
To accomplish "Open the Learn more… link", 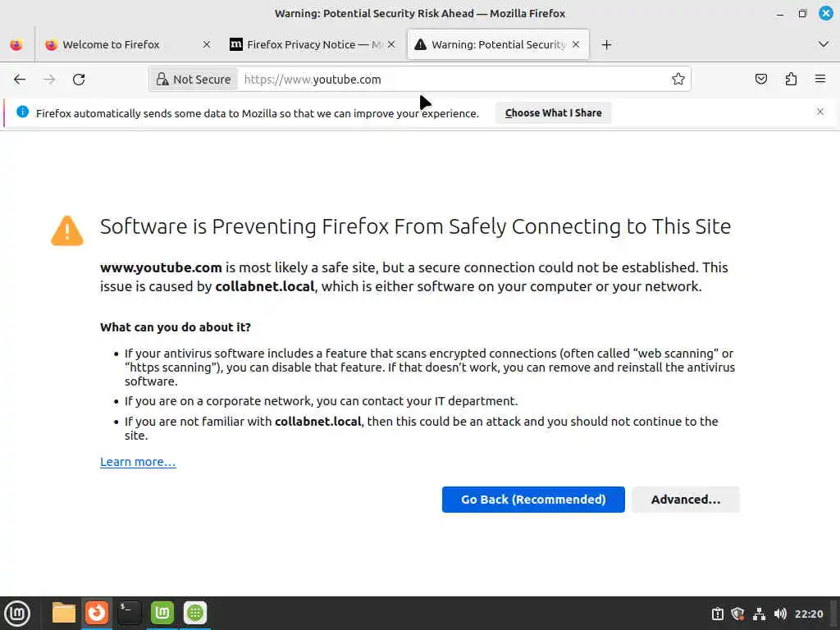I will (x=138, y=462).
